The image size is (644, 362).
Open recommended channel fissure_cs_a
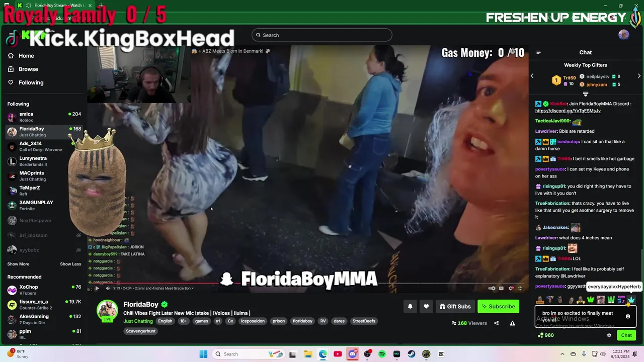pos(44,305)
